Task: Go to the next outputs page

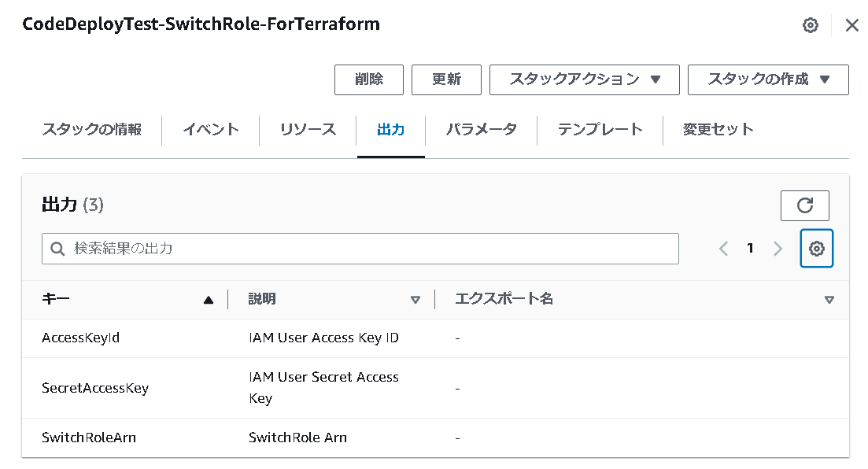Action: (778, 249)
